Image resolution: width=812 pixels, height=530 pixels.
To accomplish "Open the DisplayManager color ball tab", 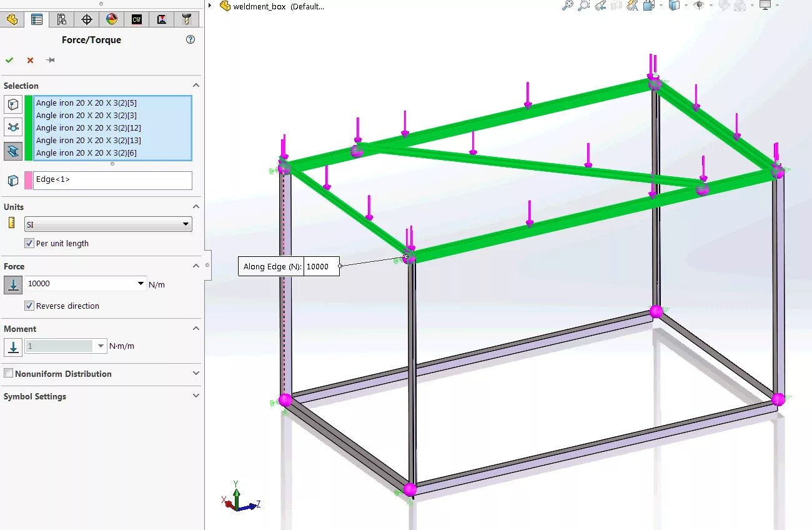I will (x=111, y=19).
